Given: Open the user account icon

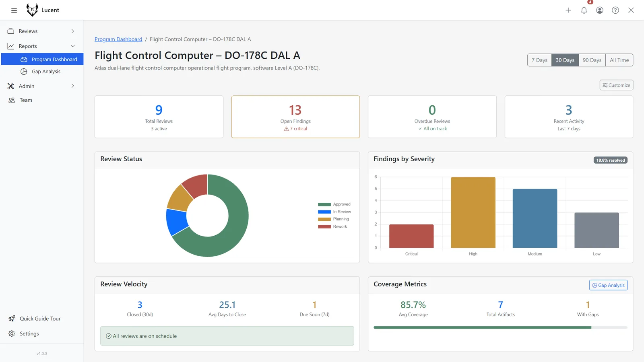Looking at the screenshot, I should pyautogui.click(x=600, y=10).
